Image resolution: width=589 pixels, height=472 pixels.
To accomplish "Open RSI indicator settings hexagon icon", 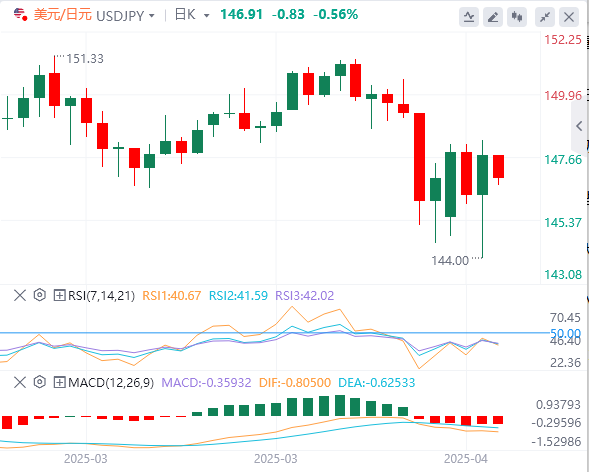I will point(39,295).
